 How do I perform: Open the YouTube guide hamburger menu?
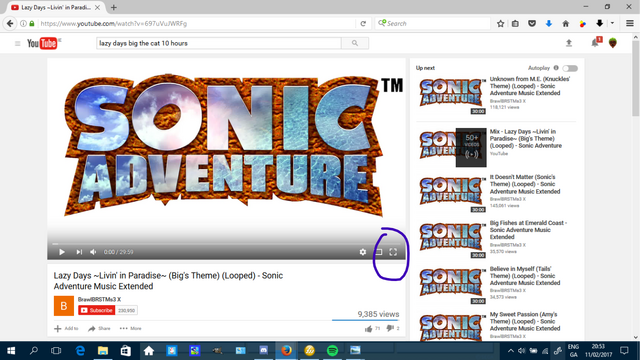[x=18, y=43]
